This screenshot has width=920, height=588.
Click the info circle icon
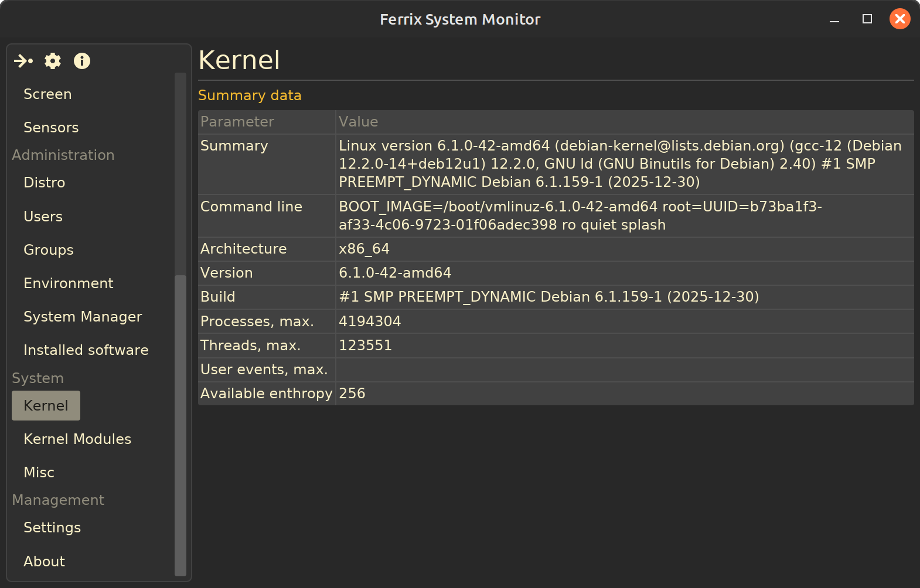82,61
